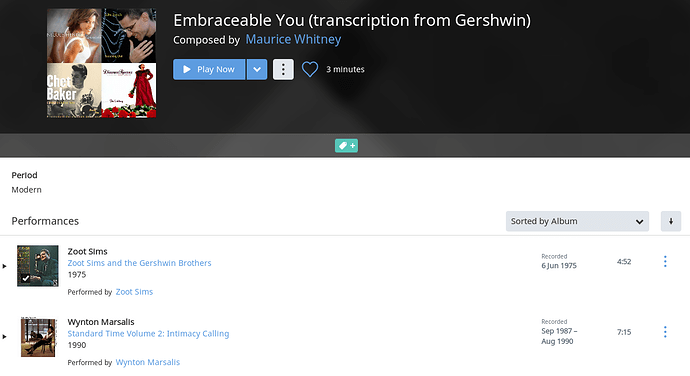
Task: Click the Wynton Marsalis album cover thumbnail
Action: coord(38,337)
